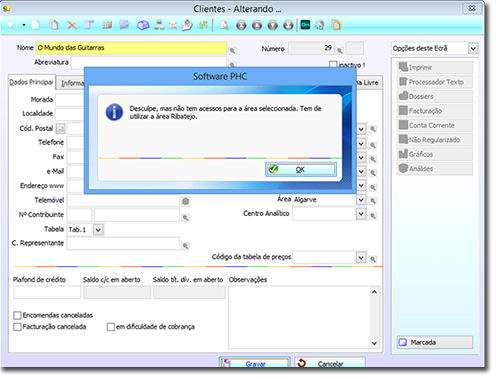This screenshot has height=379, width=496.
Task: Close the Clientes window with the X button
Action: [472, 8]
